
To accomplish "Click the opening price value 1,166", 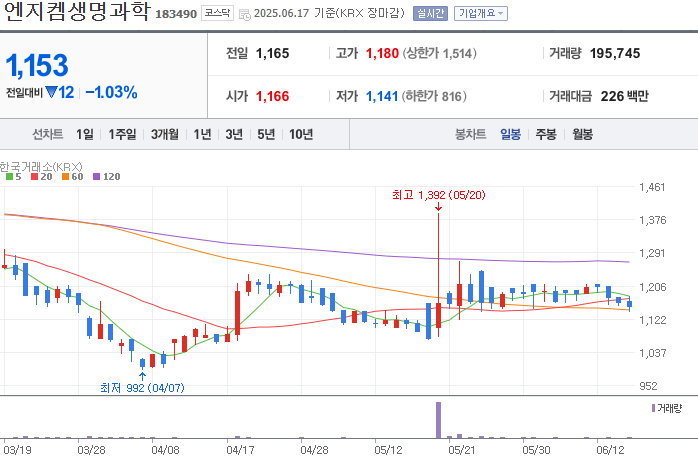I will [x=272, y=96].
